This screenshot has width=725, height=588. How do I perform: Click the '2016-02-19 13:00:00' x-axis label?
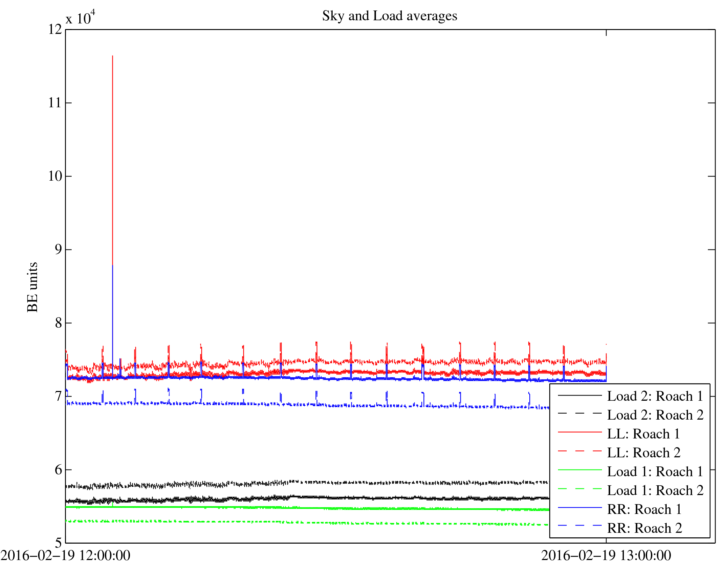[606, 556]
